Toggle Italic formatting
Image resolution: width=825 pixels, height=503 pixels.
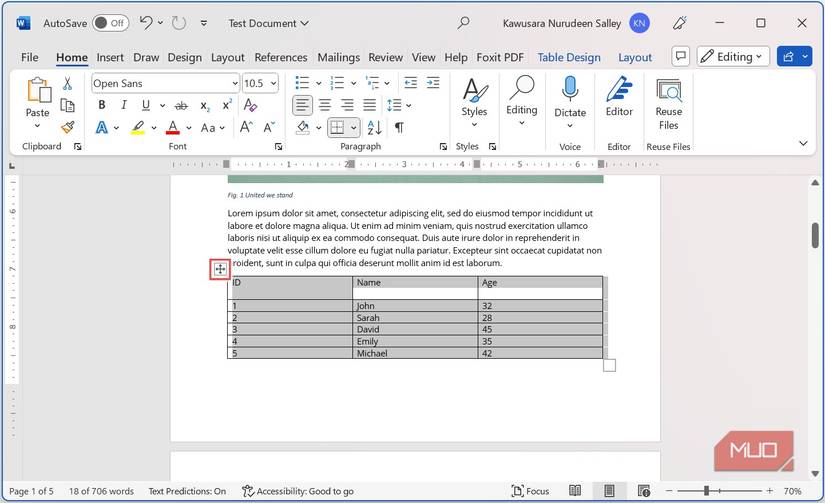click(x=124, y=105)
